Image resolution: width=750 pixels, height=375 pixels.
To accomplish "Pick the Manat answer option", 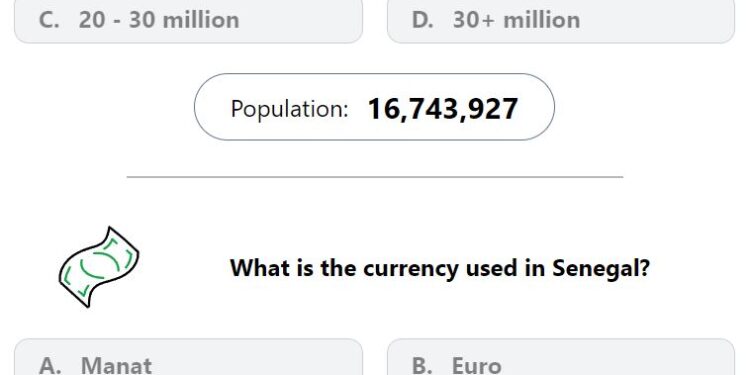I will [188, 357].
